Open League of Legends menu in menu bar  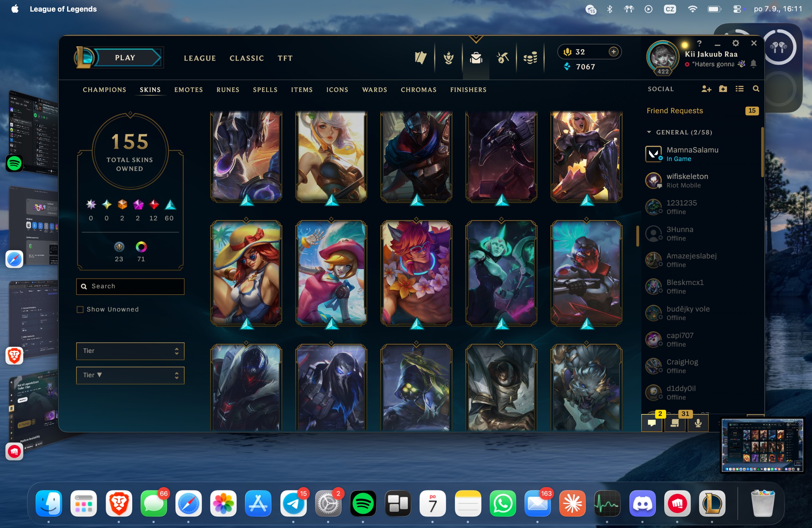coord(63,9)
